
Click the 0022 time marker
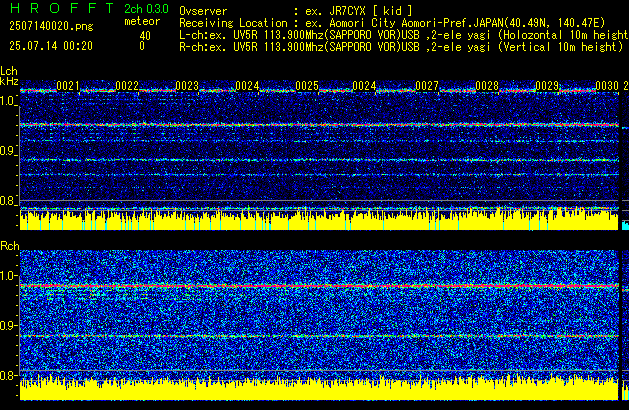127,85
